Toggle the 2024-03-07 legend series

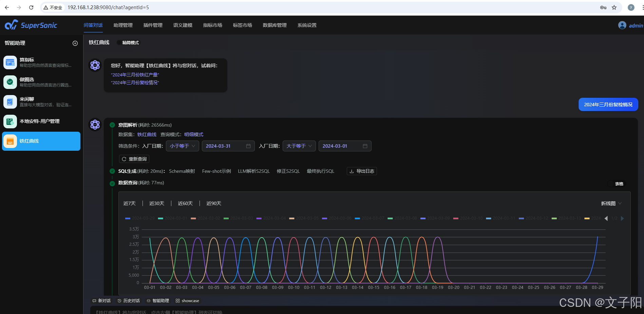370,218
